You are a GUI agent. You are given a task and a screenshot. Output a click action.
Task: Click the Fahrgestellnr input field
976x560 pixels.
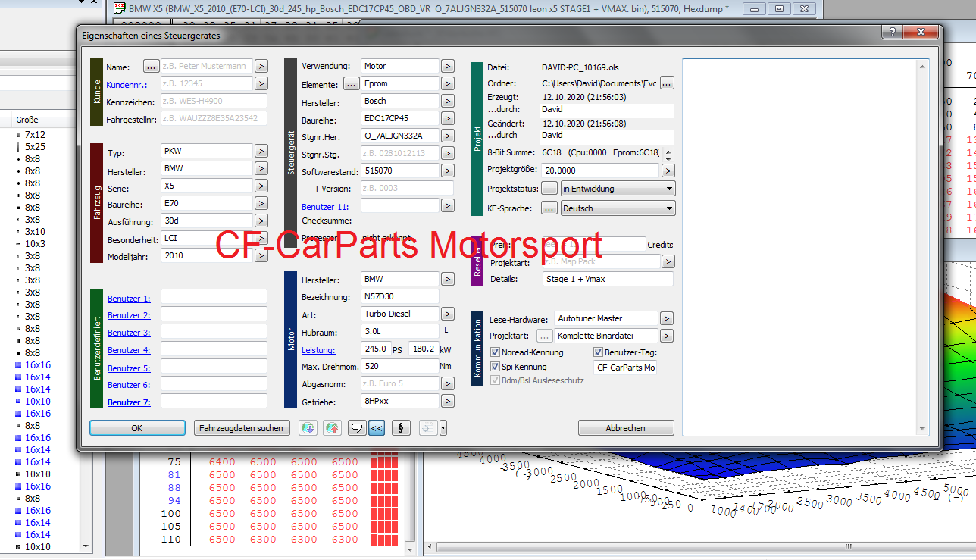point(214,118)
